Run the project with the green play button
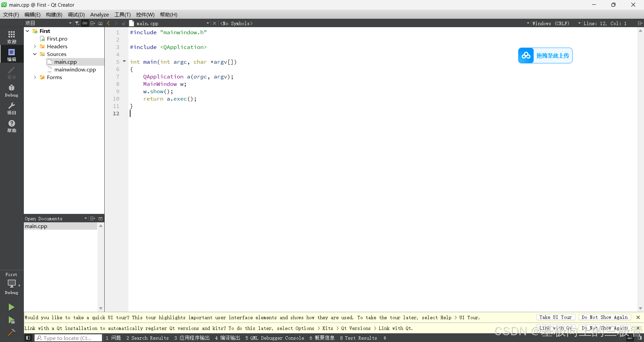The height and width of the screenshot is (342, 644). tap(11, 307)
